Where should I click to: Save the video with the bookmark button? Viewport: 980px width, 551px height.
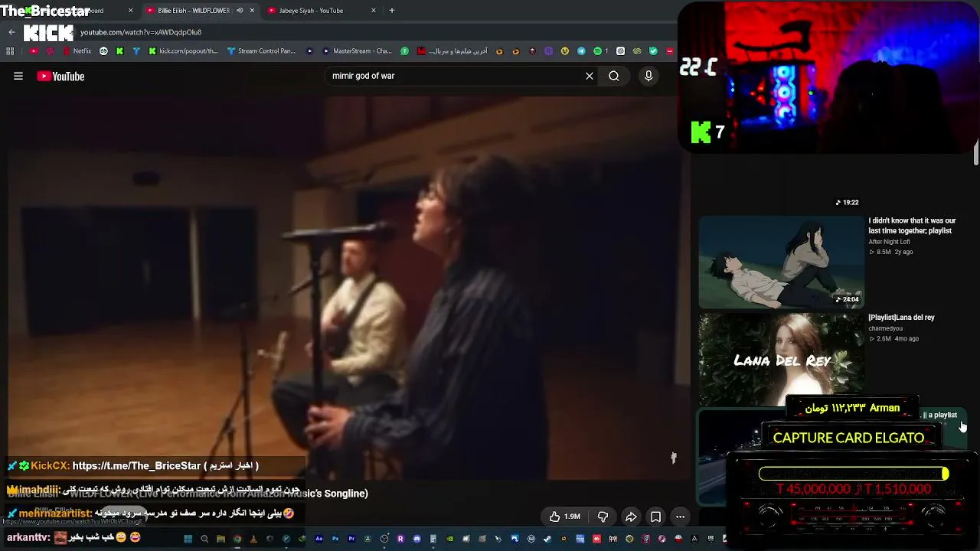click(656, 517)
